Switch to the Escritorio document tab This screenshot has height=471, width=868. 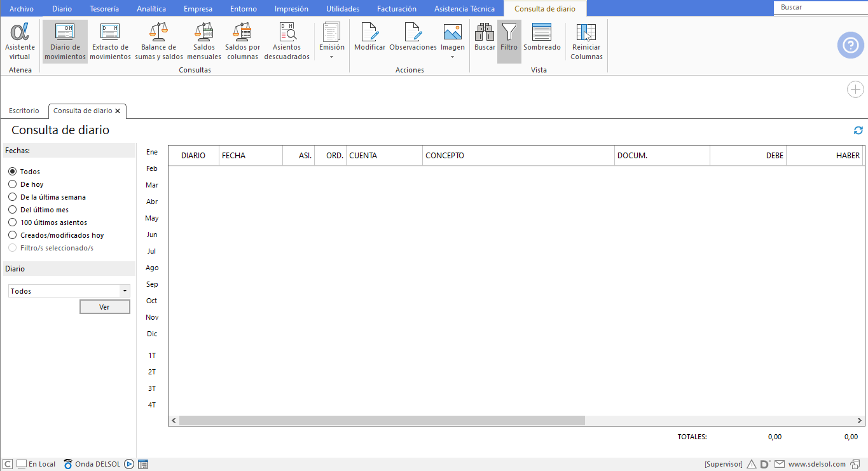pyautogui.click(x=24, y=111)
